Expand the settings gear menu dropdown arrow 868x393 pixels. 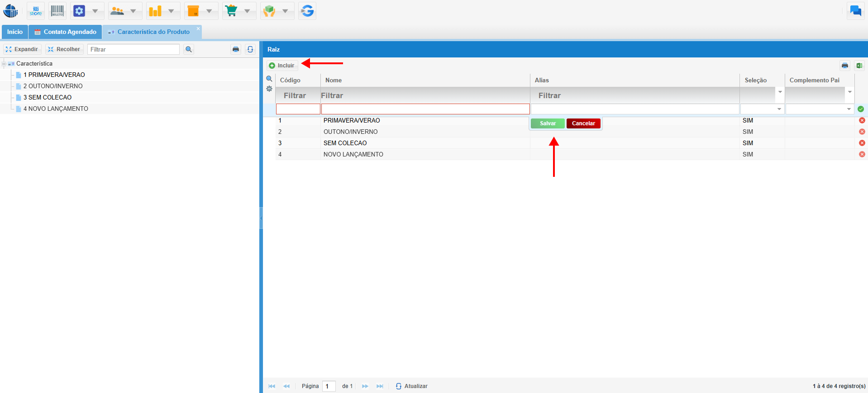pos(95,11)
